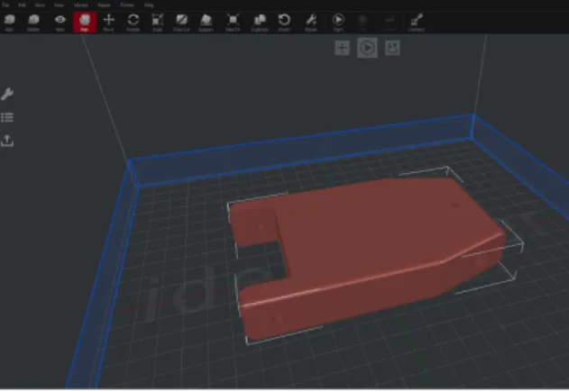Screen dimensions: 569x392
Task: Open the Printer menu
Action: (x=127, y=5)
